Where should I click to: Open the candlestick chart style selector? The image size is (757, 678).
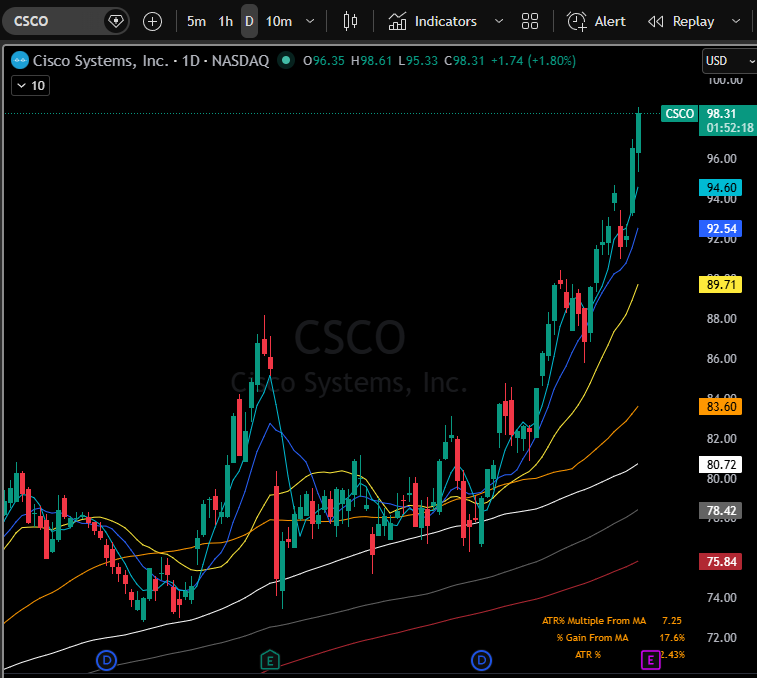[x=350, y=21]
